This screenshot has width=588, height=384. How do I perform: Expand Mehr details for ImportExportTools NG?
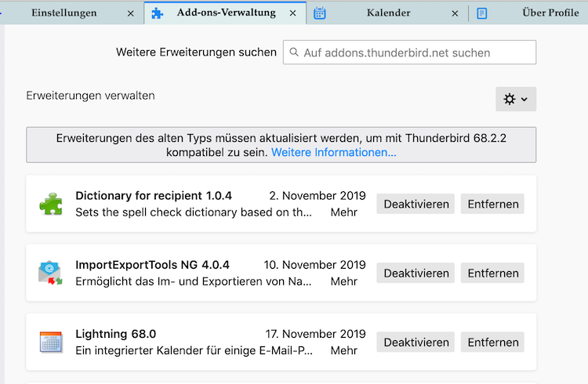343,281
